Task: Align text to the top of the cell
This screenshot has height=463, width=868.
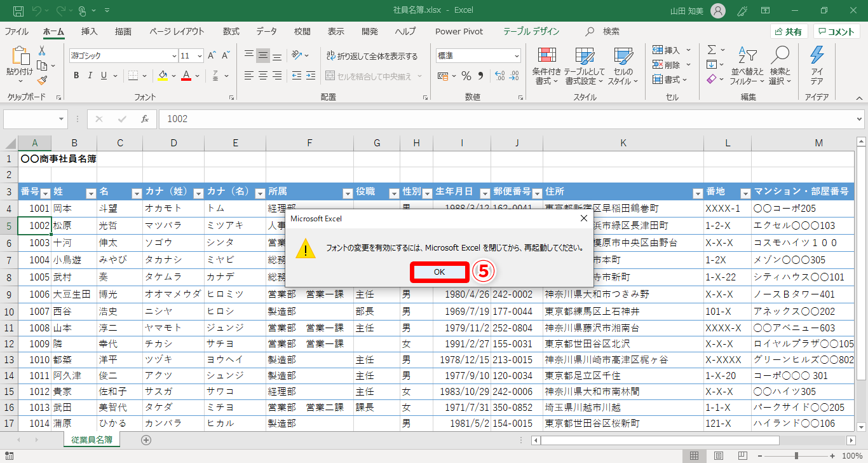Action: pyautogui.click(x=249, y=55)
